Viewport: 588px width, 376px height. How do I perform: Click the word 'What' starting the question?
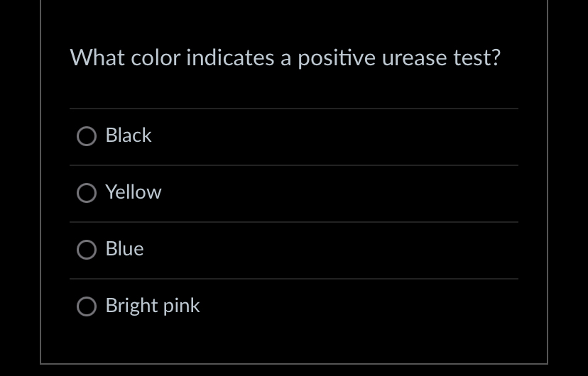point(97,57)
